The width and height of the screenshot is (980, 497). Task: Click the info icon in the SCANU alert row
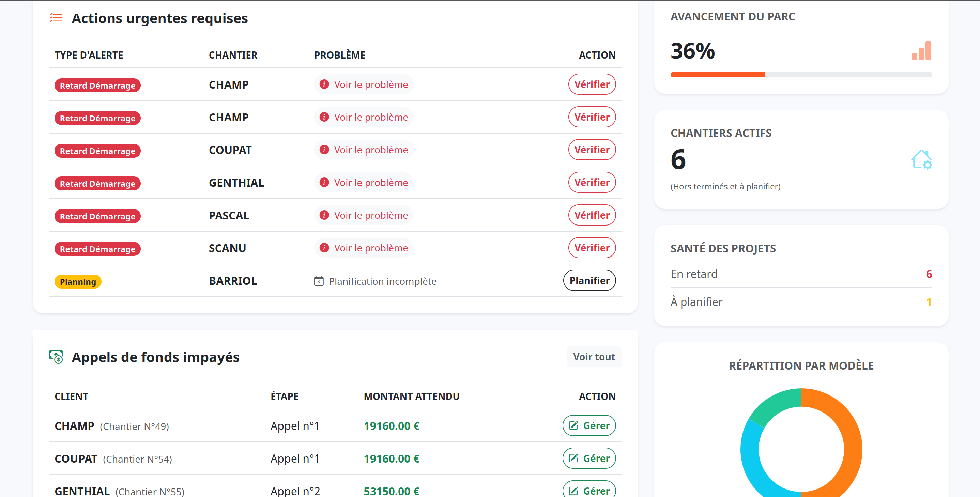click(x=324, y=248)
